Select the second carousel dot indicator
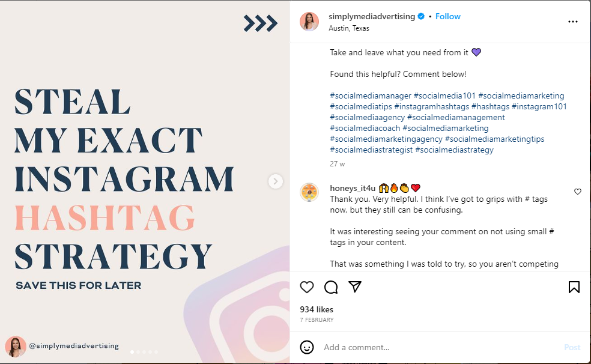 (138, 352)
